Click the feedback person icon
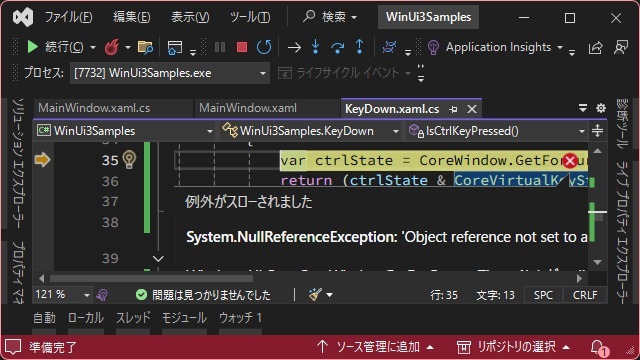This screenshot has width=640, height=360. [621, 47]
